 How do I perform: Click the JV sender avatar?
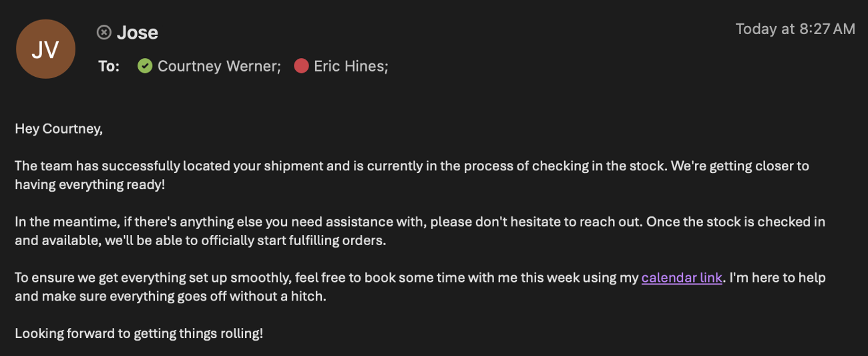point(45,49)
